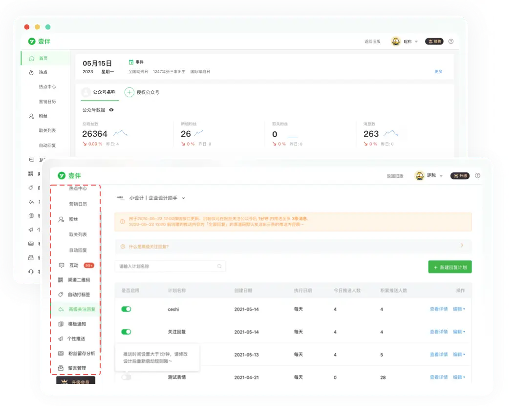The width and height of the screenshot is (515, 420).
Task: Click the 个性推送 paper plane sidebar icon
Action: pyautogui.click(x=61, y=338)
